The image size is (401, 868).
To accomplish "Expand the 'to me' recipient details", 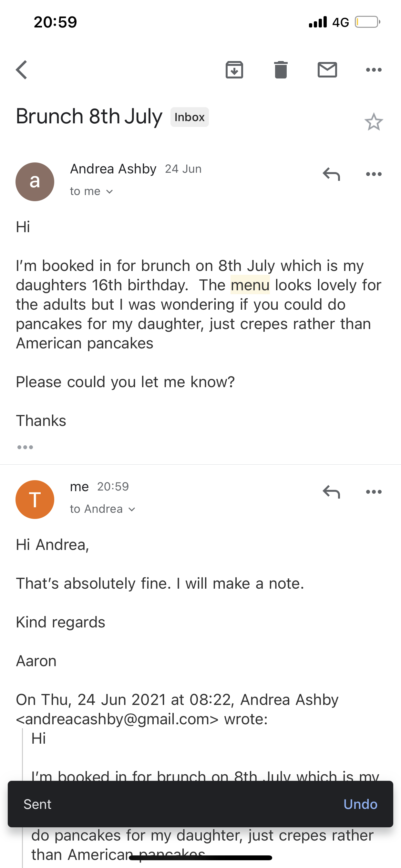I will [x=92, y=191].
